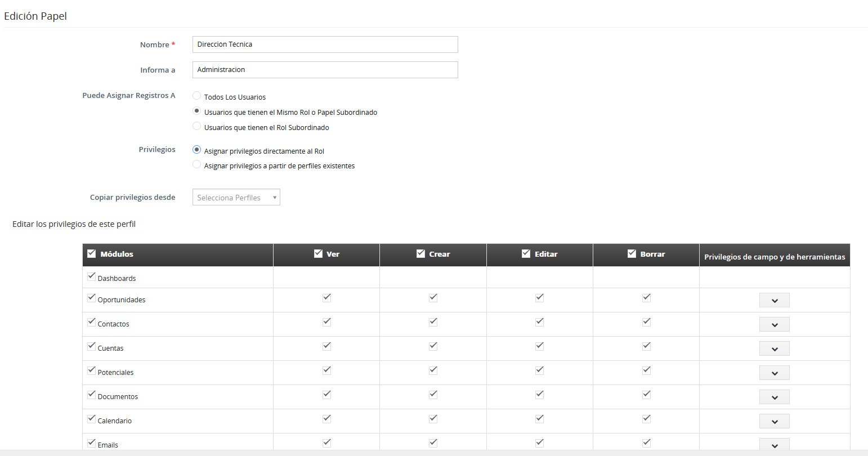This screenshot has width=868, height=456.
Task: Expand field privileges for Potenciales
Action: (x=775, y=373)
